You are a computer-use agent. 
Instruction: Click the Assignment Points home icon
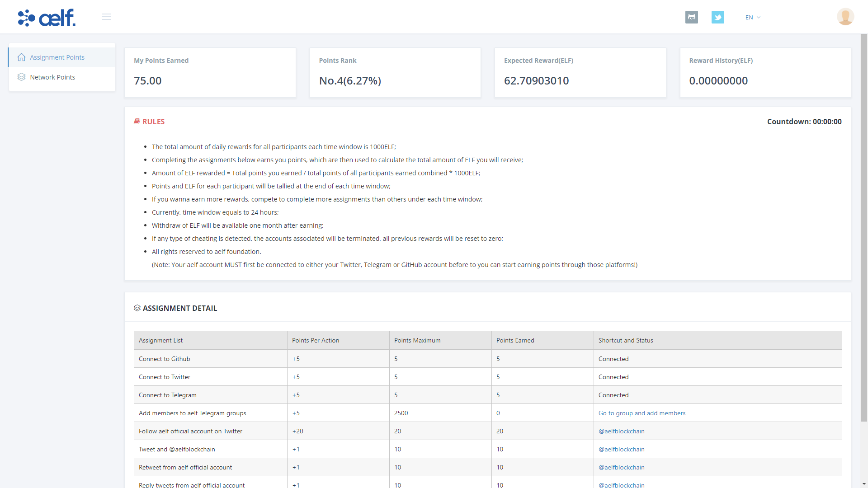pyautogui.click(x=21, y=57)
